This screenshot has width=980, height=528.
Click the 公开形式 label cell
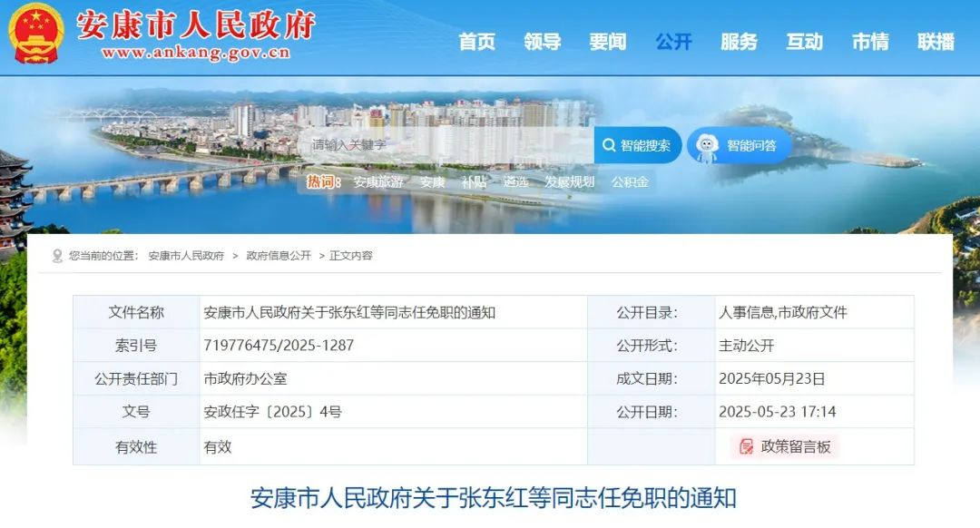pos(652,346)
